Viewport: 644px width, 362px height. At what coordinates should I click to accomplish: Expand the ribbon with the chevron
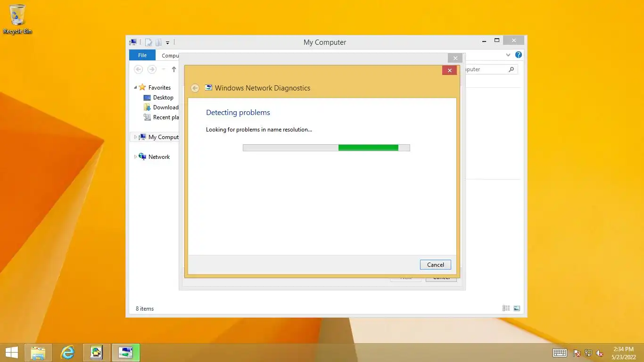pos(508,55)
